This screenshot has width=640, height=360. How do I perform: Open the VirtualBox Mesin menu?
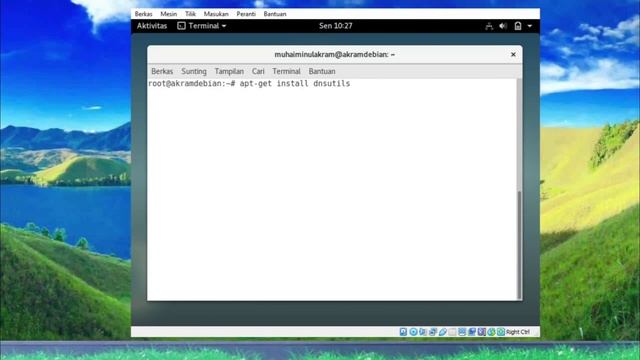click(169, 14)
